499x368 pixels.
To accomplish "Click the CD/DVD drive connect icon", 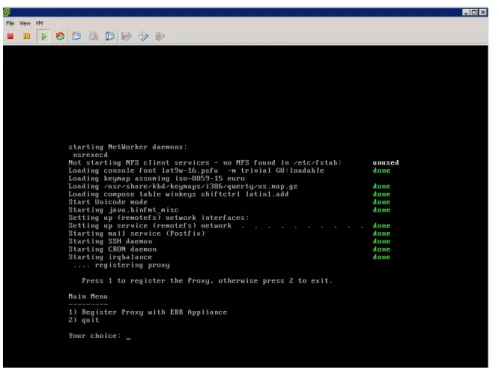I will pyautogui.click(x=143, y=36).
